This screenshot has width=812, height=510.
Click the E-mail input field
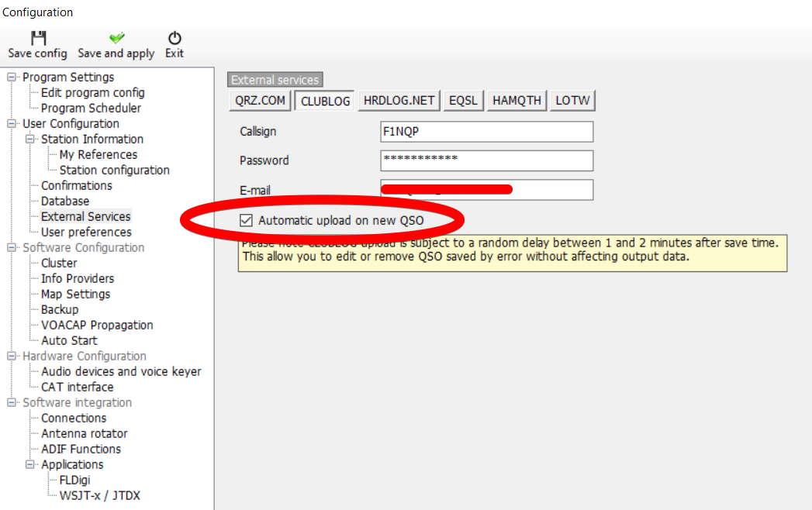tap(487, 189)
